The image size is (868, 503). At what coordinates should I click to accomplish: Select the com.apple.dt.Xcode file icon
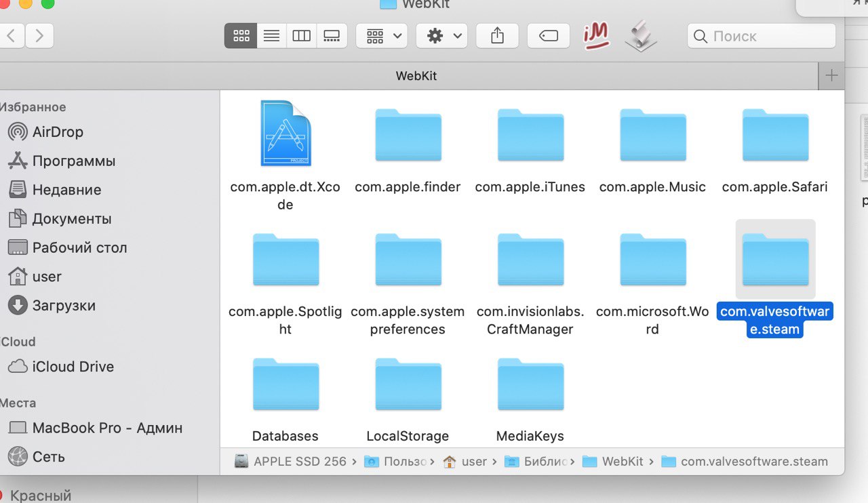(x=285, y=133)
